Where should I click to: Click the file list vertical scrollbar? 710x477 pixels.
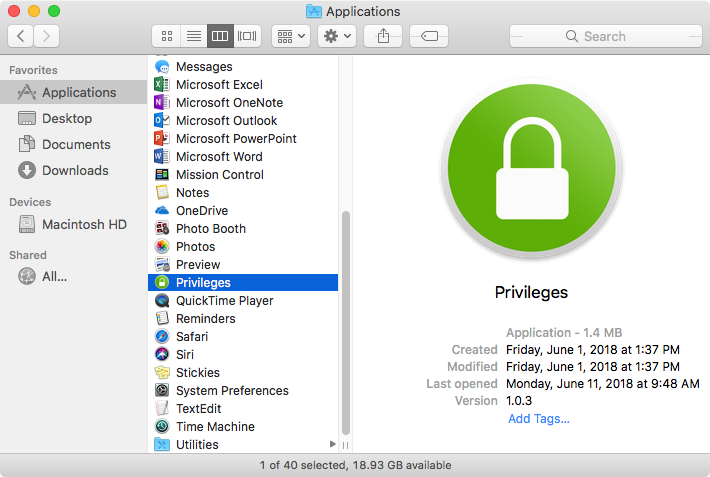[x=346, y=323]
